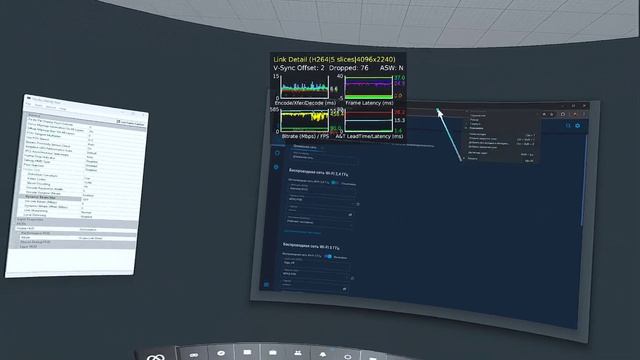640x360 pixels.
Task: Expand the Layer HUD section header
Action: coord(76,247)
